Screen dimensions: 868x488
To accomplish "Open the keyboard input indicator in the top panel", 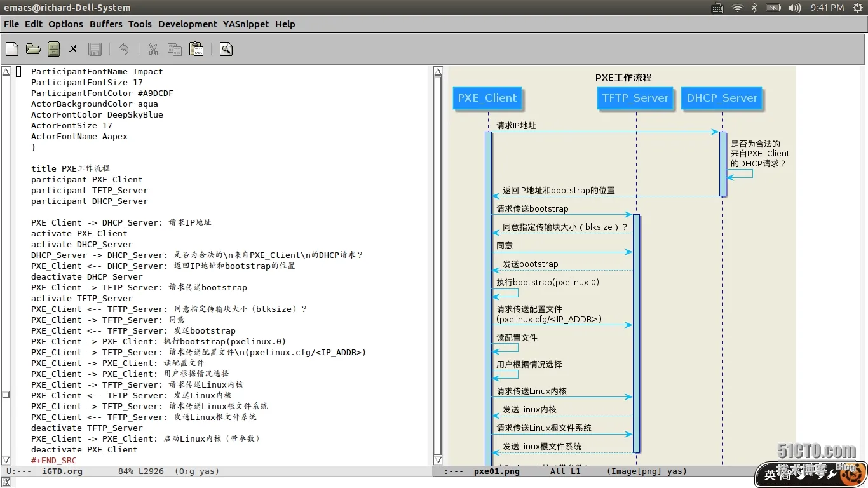I will 717,8.
